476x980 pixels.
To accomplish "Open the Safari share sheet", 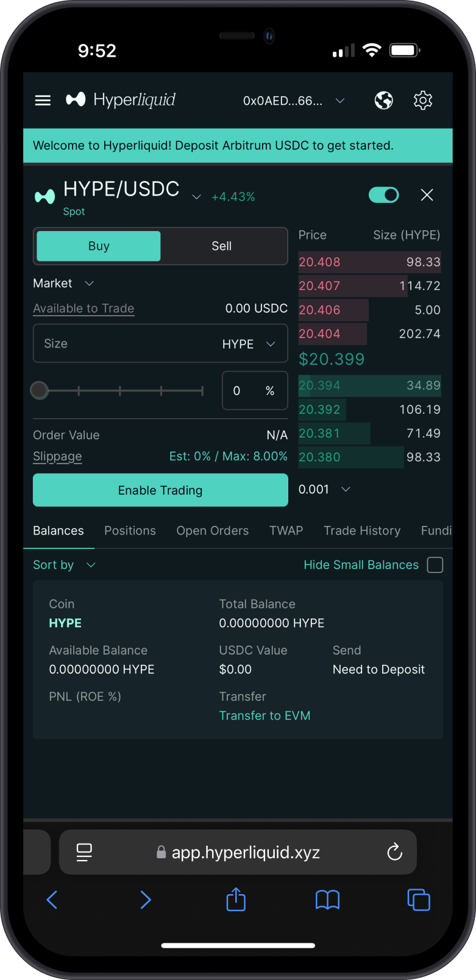I will click(236, 899).
